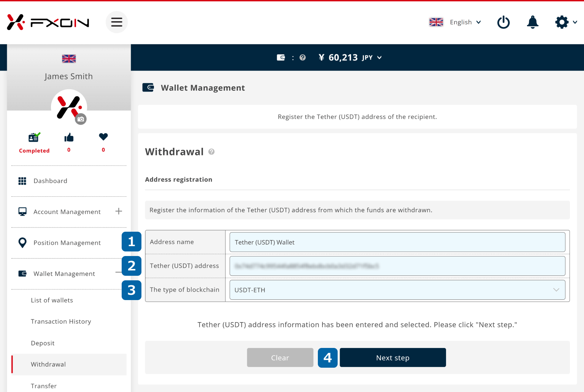The image size is (584, 392).
Task: Click the Withdrawal help question icon
Action: [211, 152]
